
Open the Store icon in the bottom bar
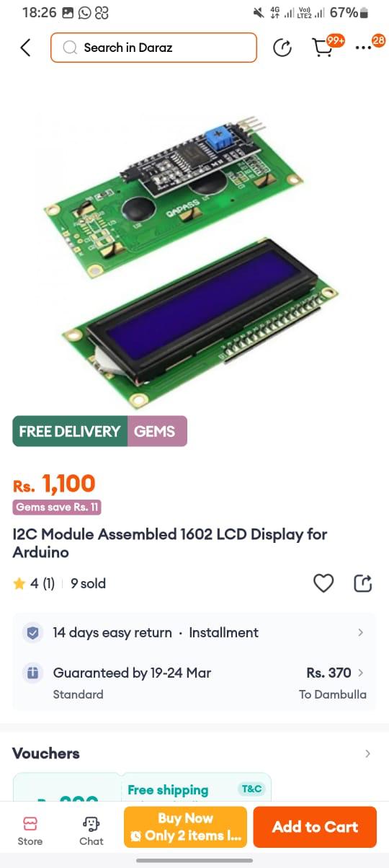pos(30,831)
